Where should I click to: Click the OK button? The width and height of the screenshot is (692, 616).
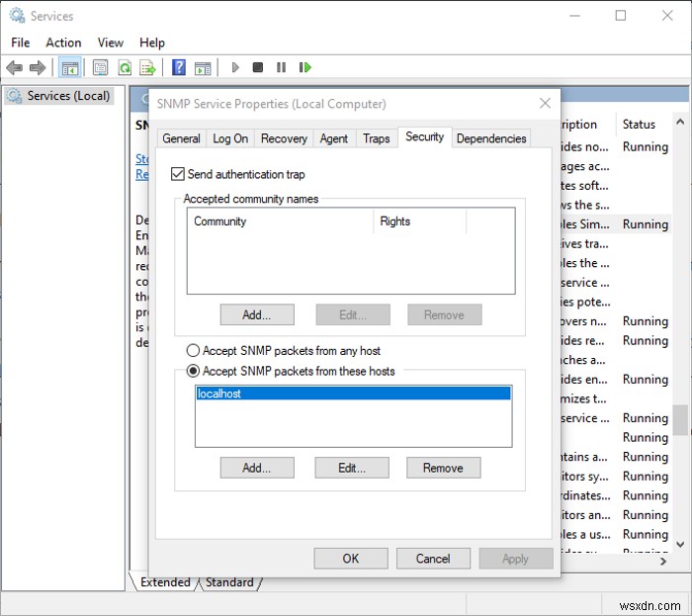pos(351,559)
